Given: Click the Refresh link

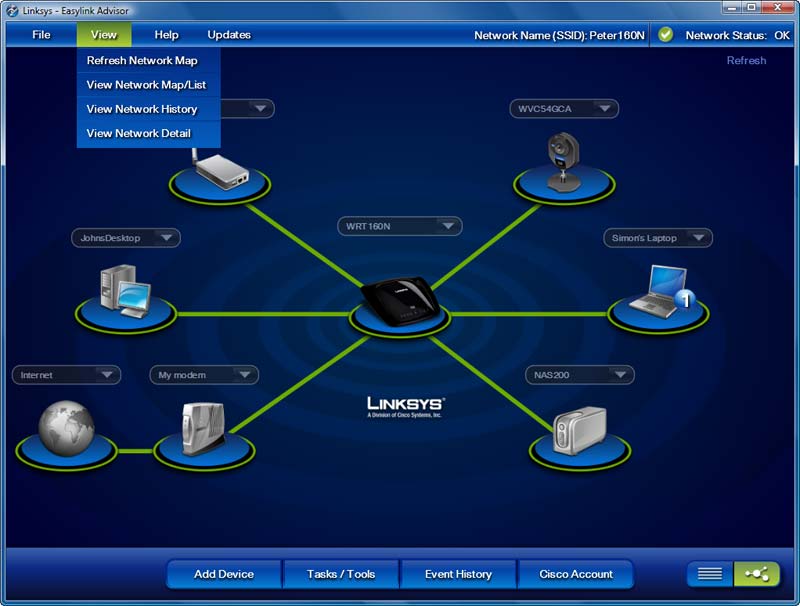Looking at the screenshot, I should pyautogui.click(x=746, y=60).
